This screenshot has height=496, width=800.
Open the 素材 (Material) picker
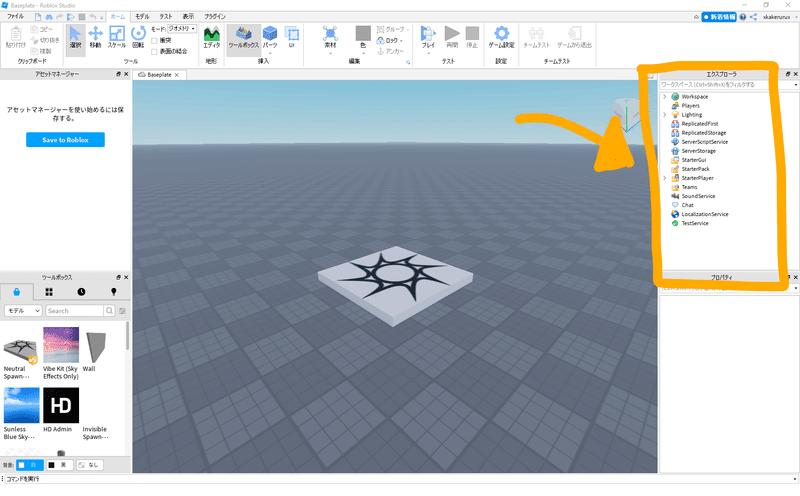(330, 37)
